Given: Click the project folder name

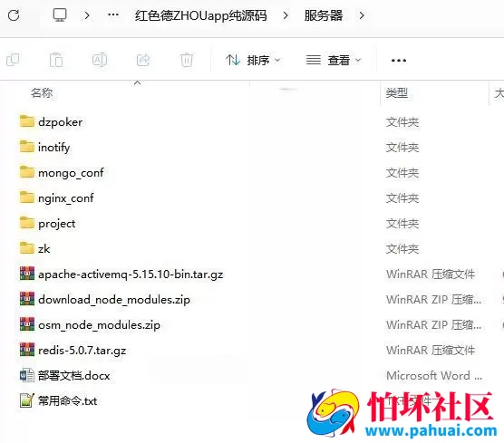Looking at the screenshot, I should (x=56, y=224).
